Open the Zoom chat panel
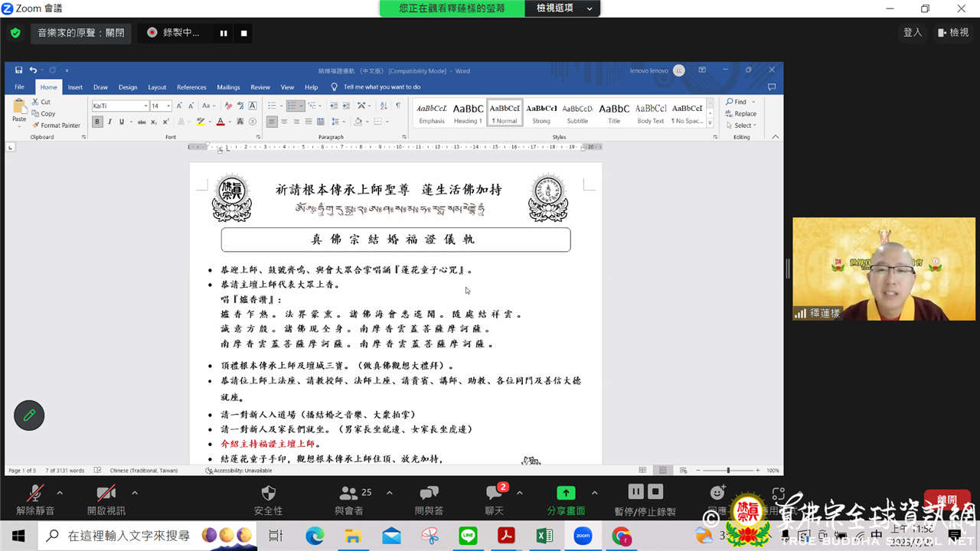 (x=494, y=494)
